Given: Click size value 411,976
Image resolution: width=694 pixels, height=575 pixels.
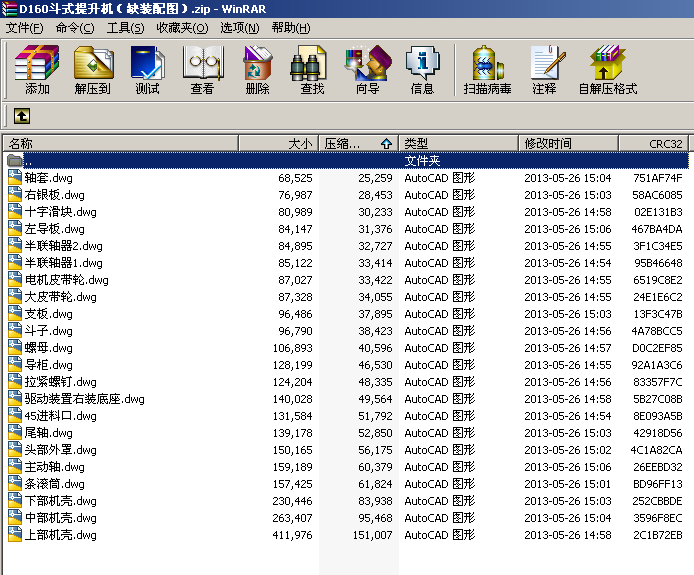Looking at the screenshot, I should click(x=293, y=535).
